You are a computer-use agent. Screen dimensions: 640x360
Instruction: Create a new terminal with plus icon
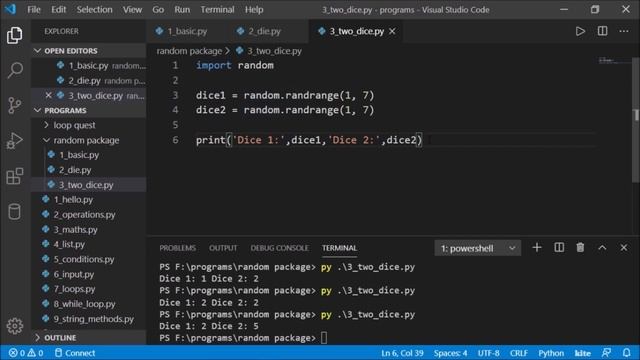coord(537,248)
